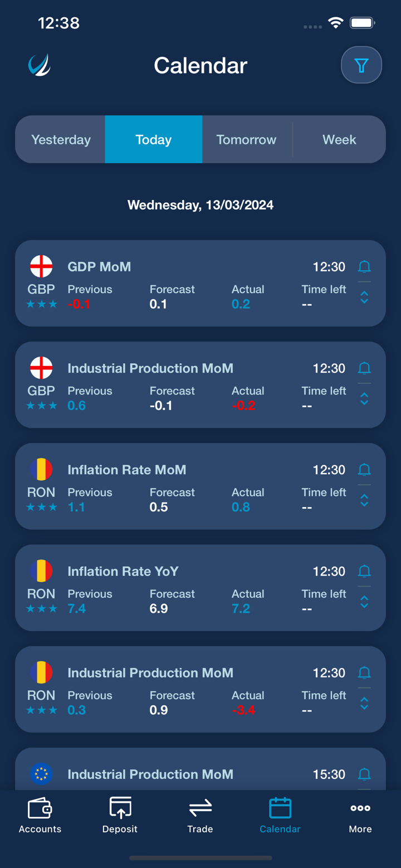
Task: Select the Today tab
Action: [153, 140]
